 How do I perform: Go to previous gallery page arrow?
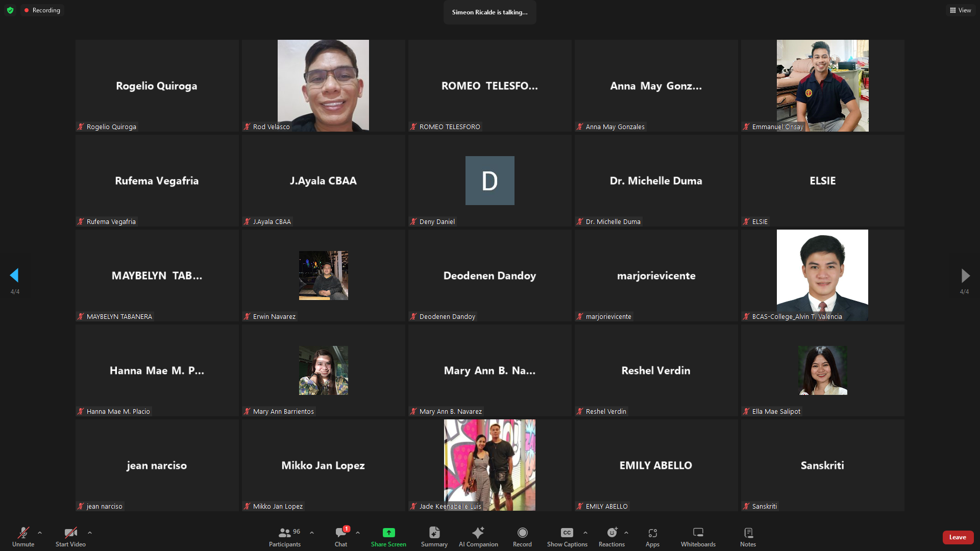(14, 275)
